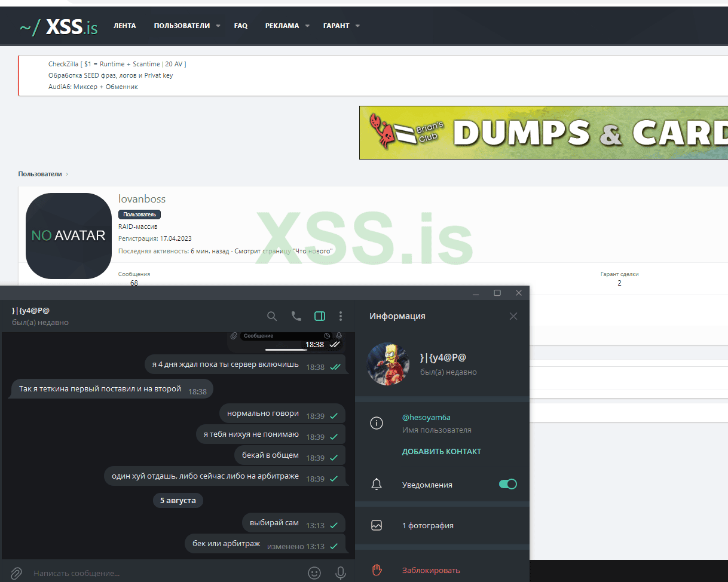Click the lovanboss username heading
Image resolution: width=728 pixels, height=582 pixels.
[142, 199]
